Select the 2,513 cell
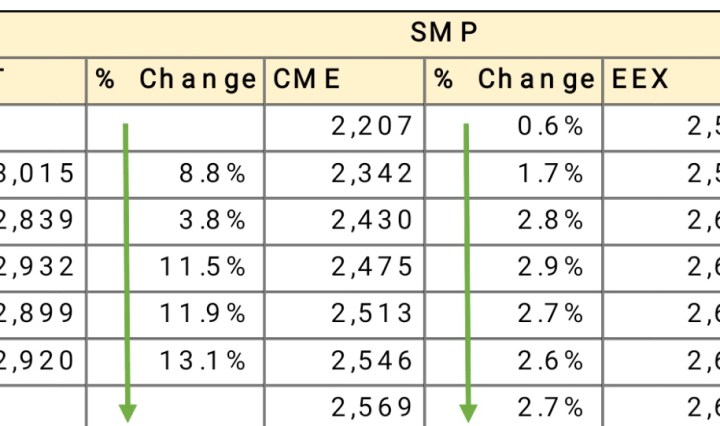This screenshot has height=426, width=720. [x=345, y=314]
